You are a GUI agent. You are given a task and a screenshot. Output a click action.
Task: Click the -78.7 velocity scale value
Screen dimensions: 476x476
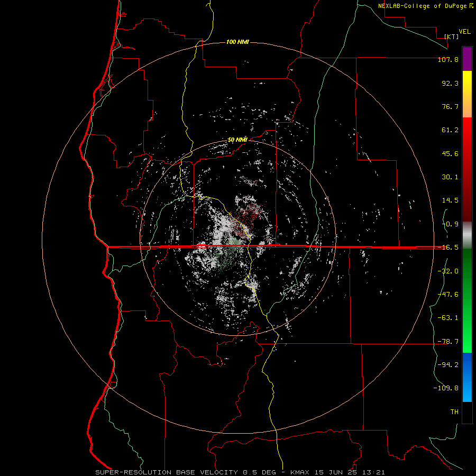pyautogui.click(x=448, y=342)
